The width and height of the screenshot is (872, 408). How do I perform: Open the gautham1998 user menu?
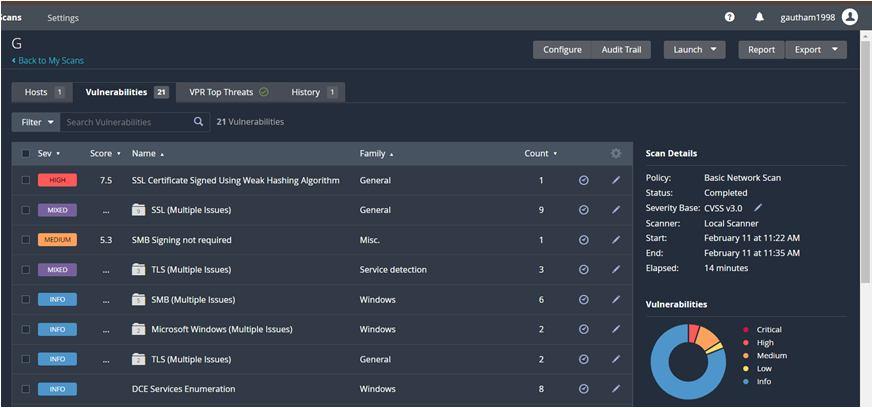point(808,18)
